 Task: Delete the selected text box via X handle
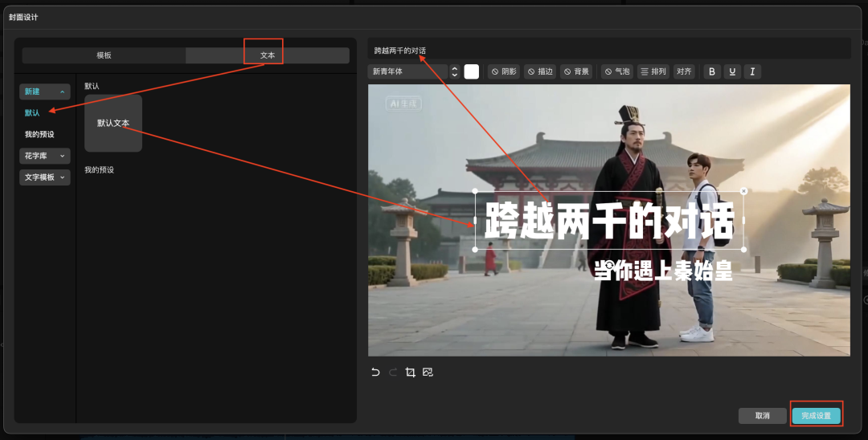[743, 191]
